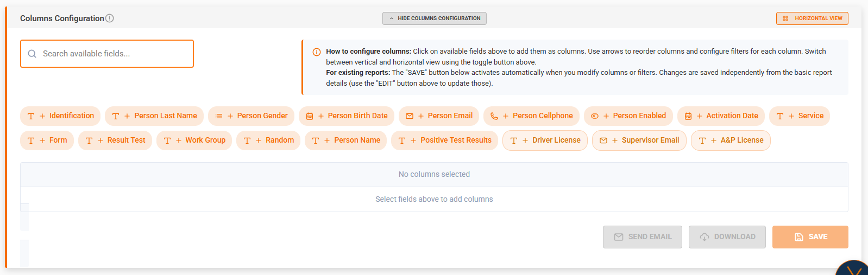Click the calendar icon on Activation Date
Screen dimensions: 868x275
click(688, 116)
